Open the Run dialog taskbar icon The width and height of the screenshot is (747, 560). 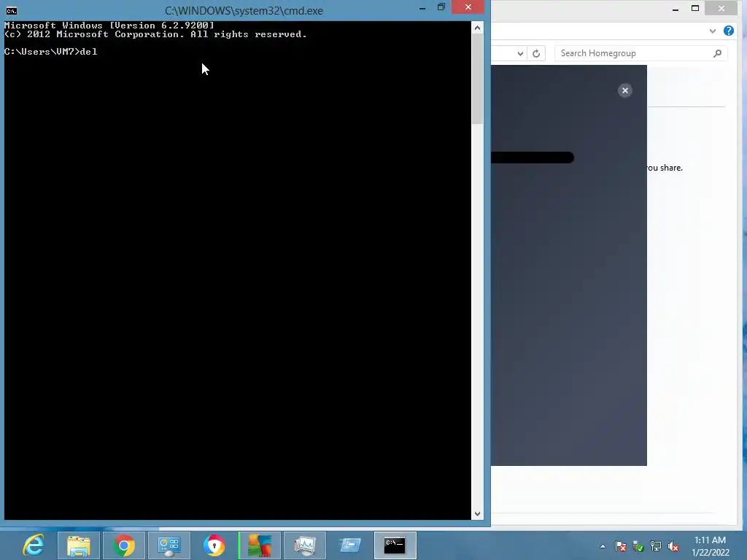tap(350, 545)
